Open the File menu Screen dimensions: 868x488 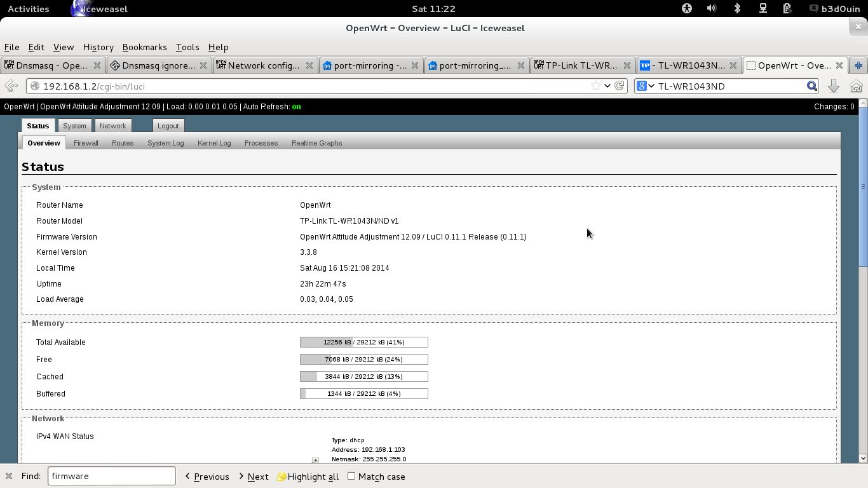click(11, 47)
